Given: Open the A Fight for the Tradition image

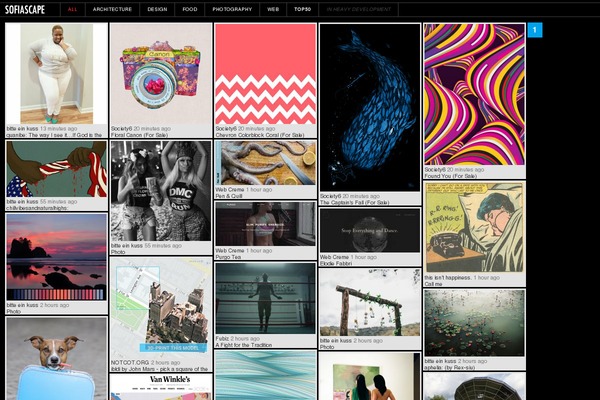Looking at the screenshot, I should pos(266,299).
